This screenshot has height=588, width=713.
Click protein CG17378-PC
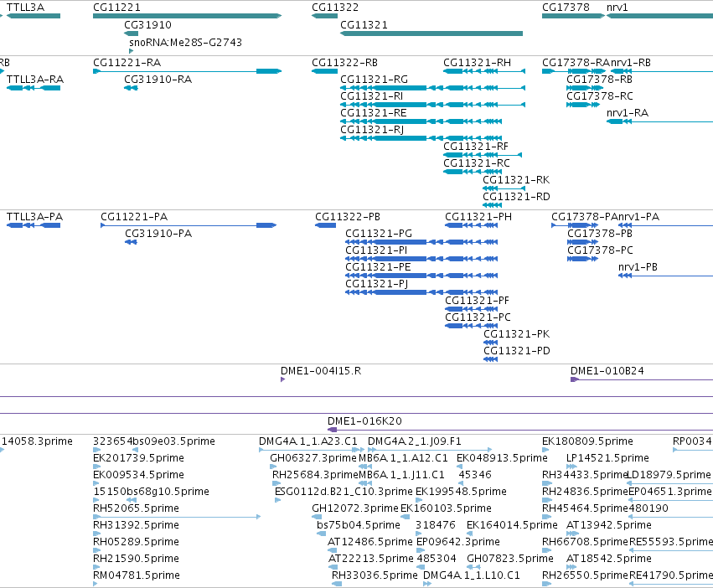[600, 250]
